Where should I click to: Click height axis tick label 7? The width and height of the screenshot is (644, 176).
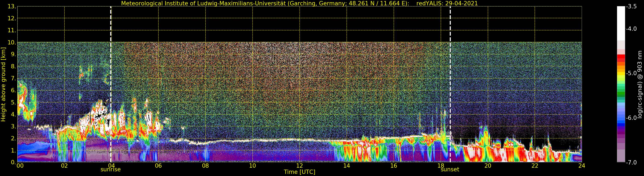pyautogui.click(x=13, y=78)
